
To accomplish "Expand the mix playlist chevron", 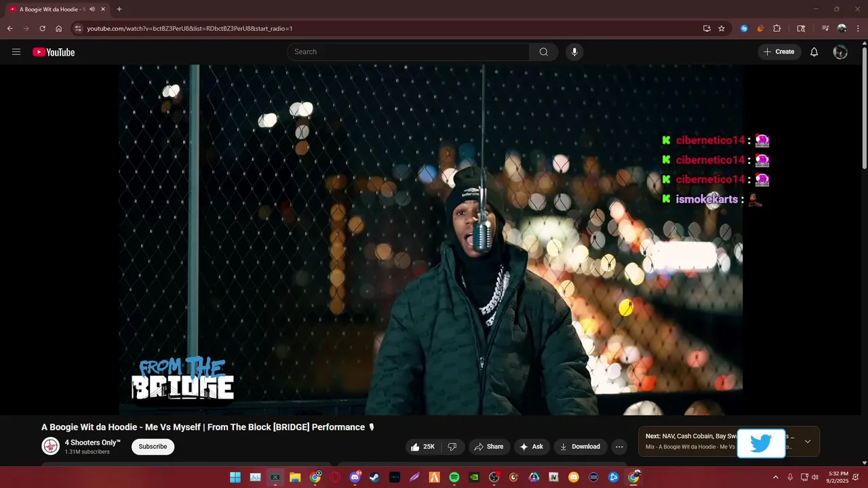I will tap(808, 441).
